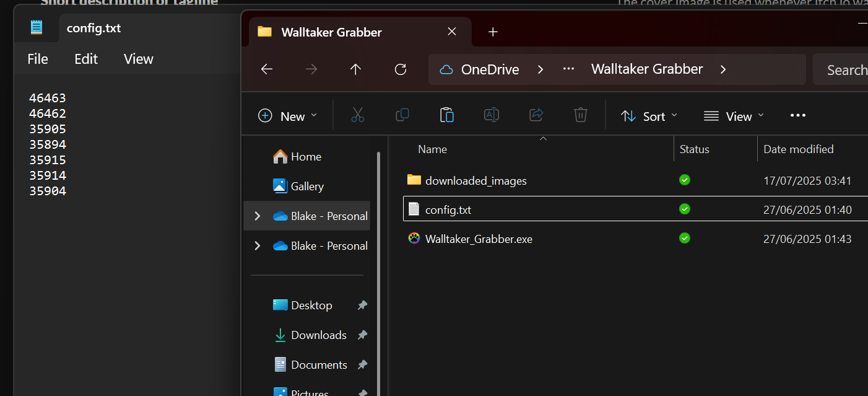The image size is (868, 396).
Task: Go back in File Explorer
Action: [267, 69]
